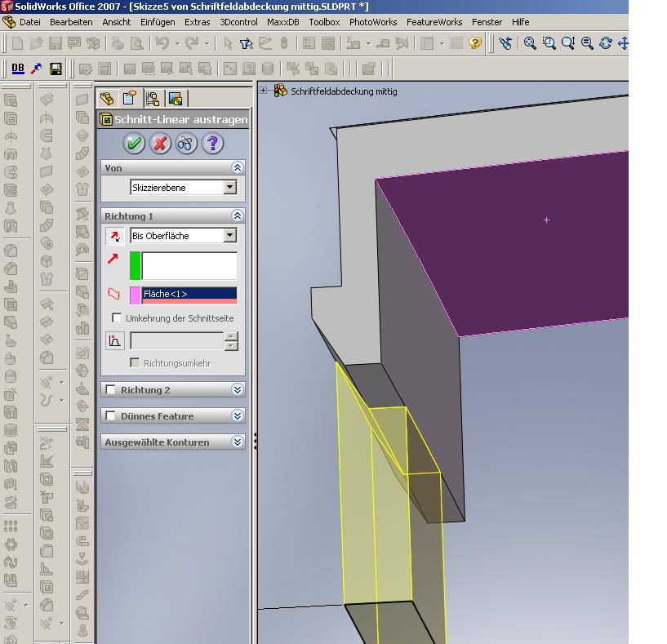Open detailed preview glasses icon
The width and height of the screenshot is (667, 644).
pyautogui.click(x=186, y=144)
